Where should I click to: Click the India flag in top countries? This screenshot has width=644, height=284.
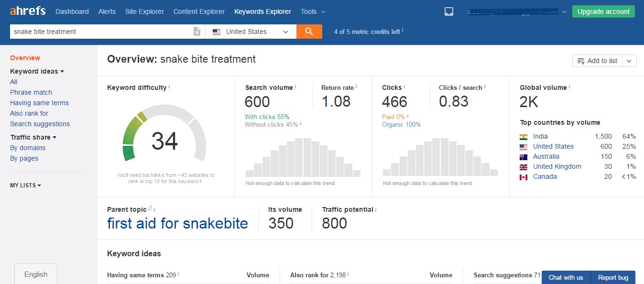coord(524,137)
